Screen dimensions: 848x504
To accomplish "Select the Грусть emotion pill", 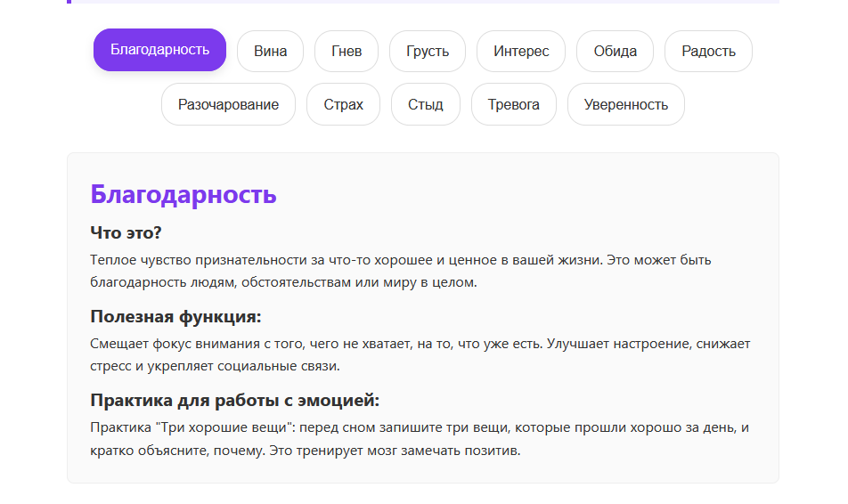I will (x=428, y=51).
